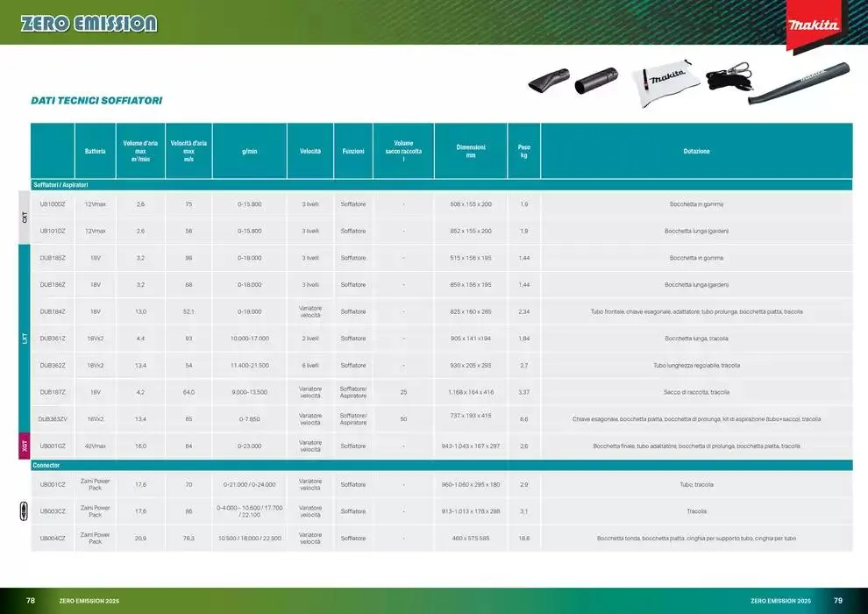Click the Makita logo in the header

[x=813, y=25]
